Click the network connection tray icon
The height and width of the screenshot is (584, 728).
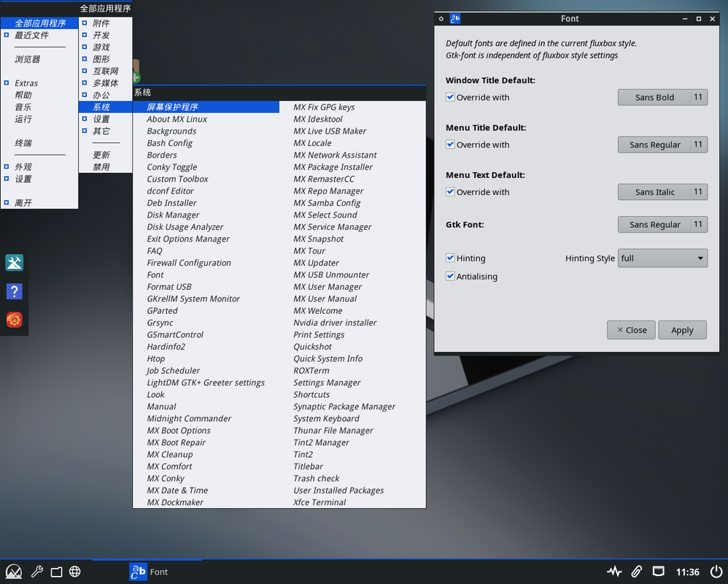[x=659, y=572]
